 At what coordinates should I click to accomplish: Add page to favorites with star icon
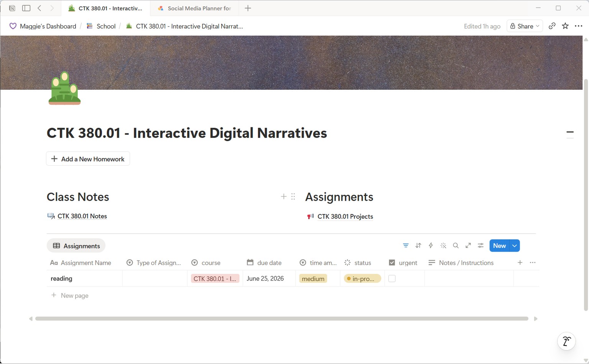click(x=565, y=26)
